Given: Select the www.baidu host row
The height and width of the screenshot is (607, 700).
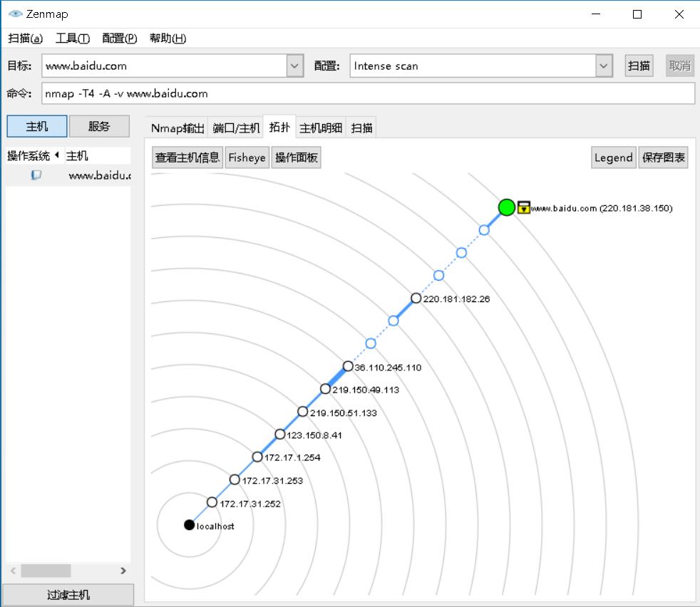Looking at the screenshot, I should [68, 175].
